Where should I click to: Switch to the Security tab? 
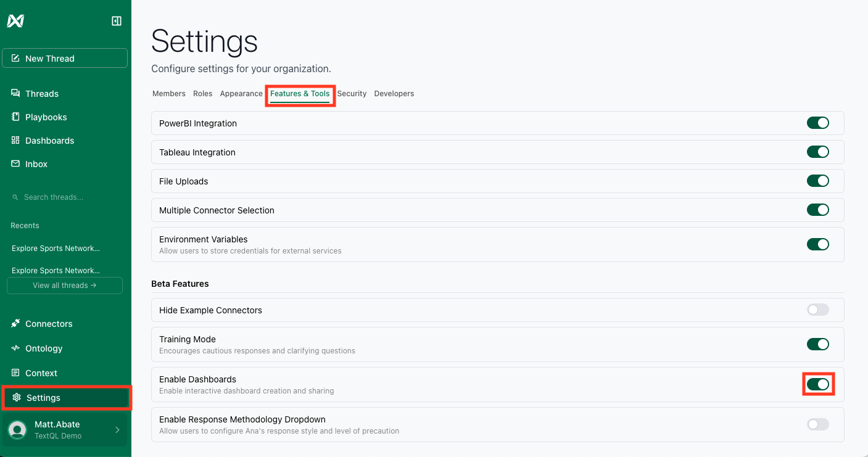pyautogui.click(x=352, y=93)
